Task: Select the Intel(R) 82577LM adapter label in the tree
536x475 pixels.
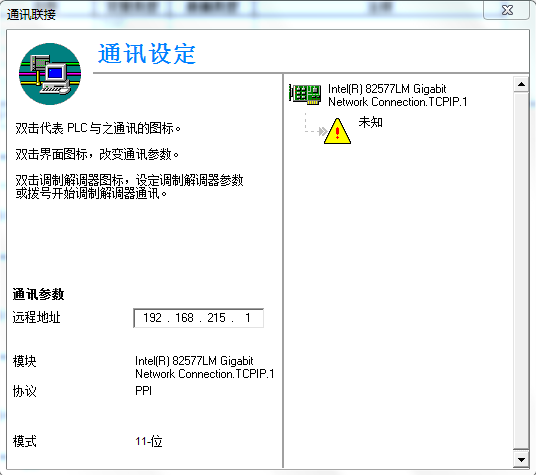Action: pyautogui.click(x=397, y=95)
